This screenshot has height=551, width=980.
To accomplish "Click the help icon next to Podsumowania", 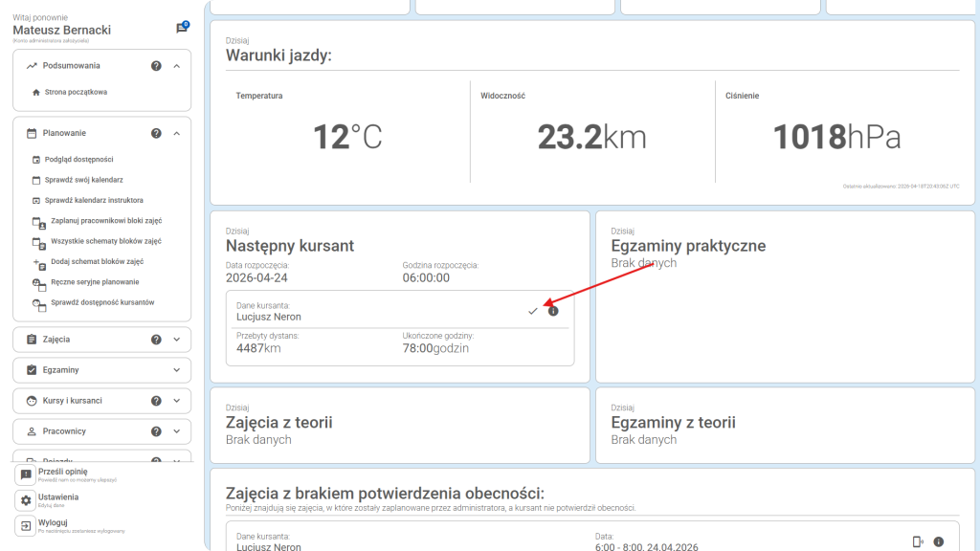I will (x=156, y=66).
